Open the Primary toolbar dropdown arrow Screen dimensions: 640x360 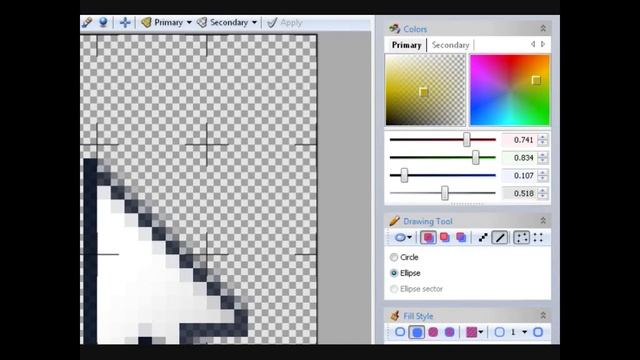coord(189,22)
